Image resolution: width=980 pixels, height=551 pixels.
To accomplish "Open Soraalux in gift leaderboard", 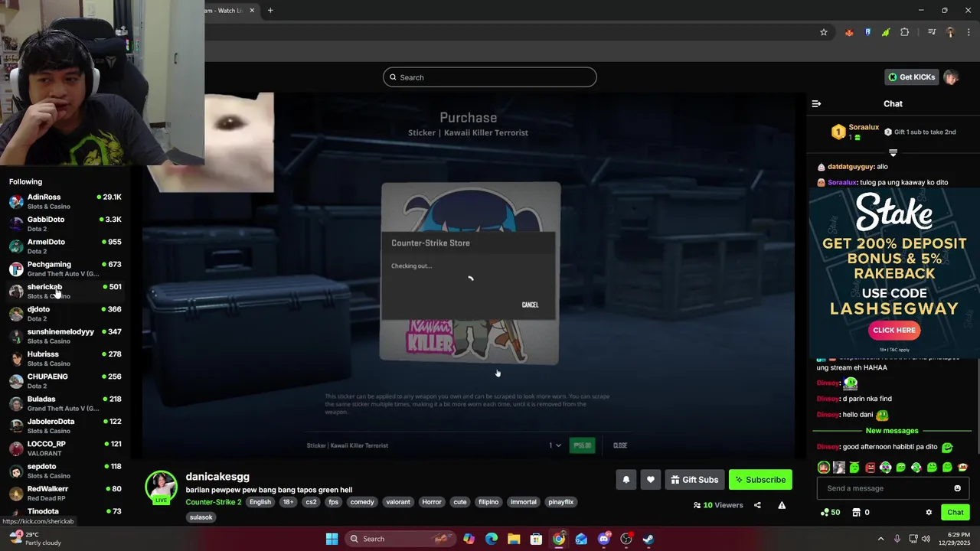I will (x=864, y=127).
